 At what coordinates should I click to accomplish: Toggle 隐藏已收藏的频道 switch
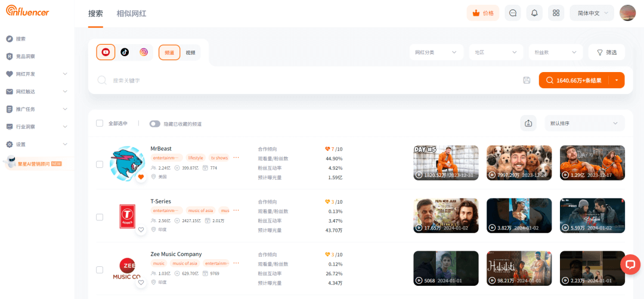pos(155,124)
